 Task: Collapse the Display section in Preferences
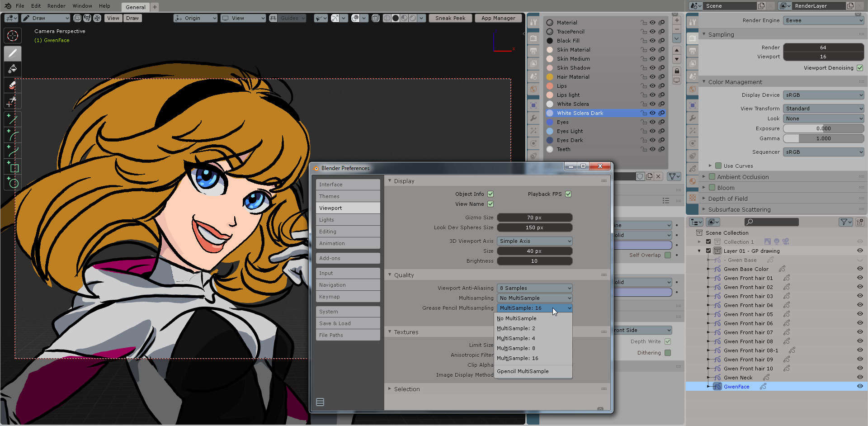coord(390,181)
